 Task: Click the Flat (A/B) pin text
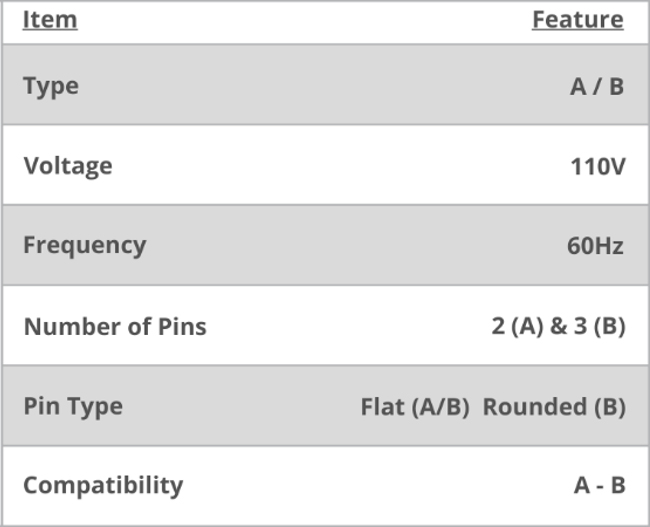[415, 407]
